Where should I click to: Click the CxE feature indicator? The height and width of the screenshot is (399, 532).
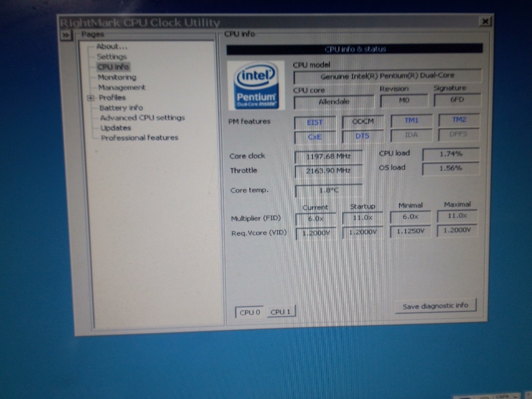(315, 137)
